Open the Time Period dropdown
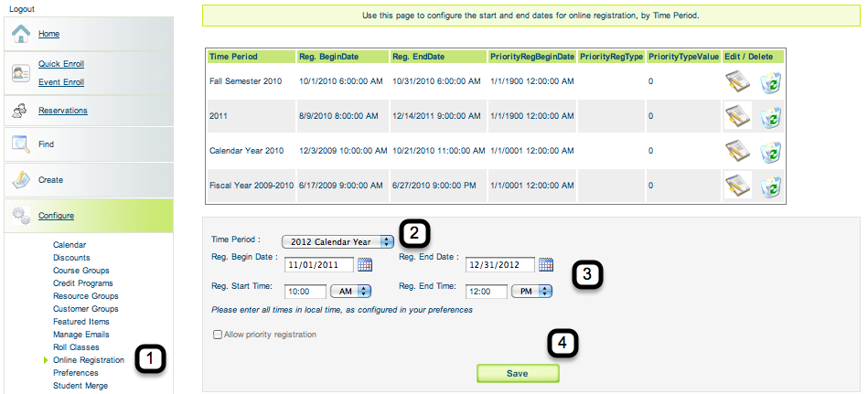Image resolution: width=868 pixels, height=394 pixels. (338, 241)
